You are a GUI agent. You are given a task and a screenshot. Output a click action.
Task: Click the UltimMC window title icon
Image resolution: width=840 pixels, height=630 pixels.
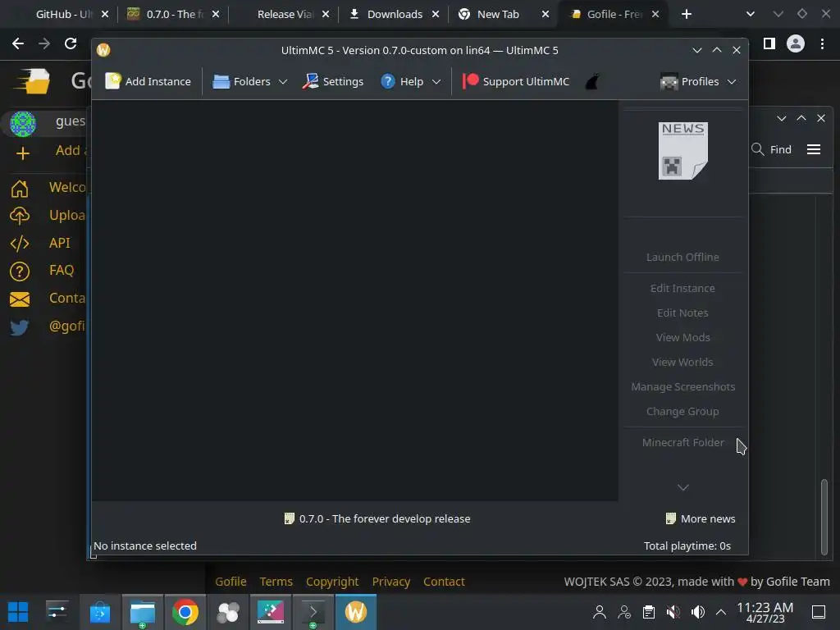[103, 50]
